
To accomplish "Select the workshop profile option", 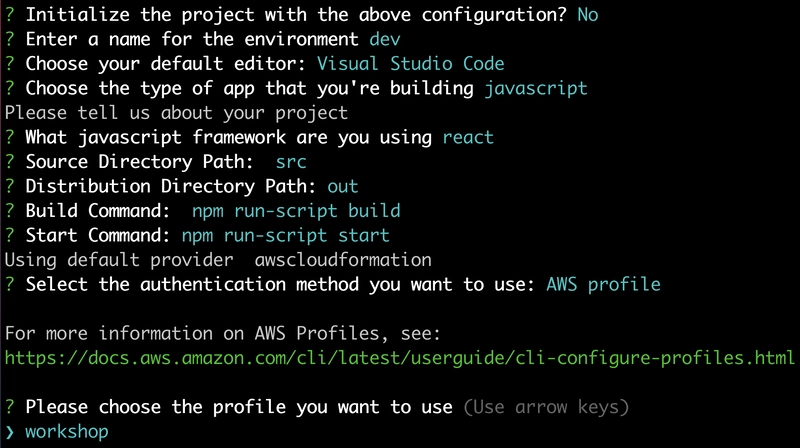I will 67,432.
